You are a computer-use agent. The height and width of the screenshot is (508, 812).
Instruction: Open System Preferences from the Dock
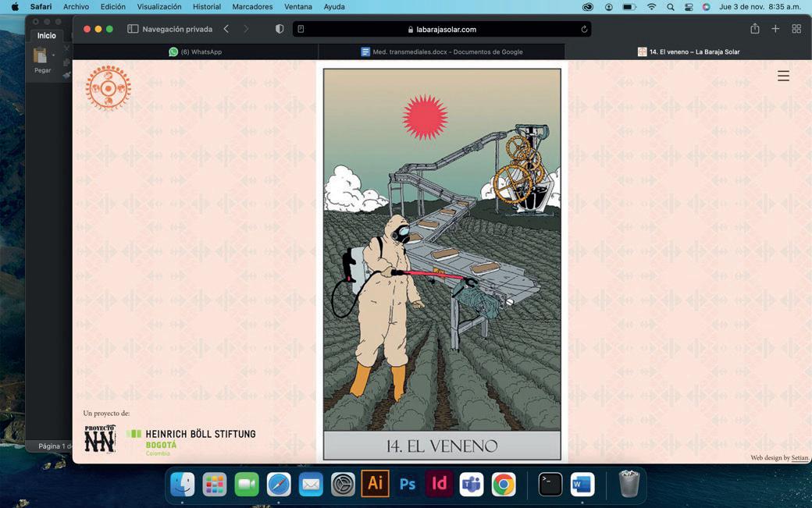(343, 485)
